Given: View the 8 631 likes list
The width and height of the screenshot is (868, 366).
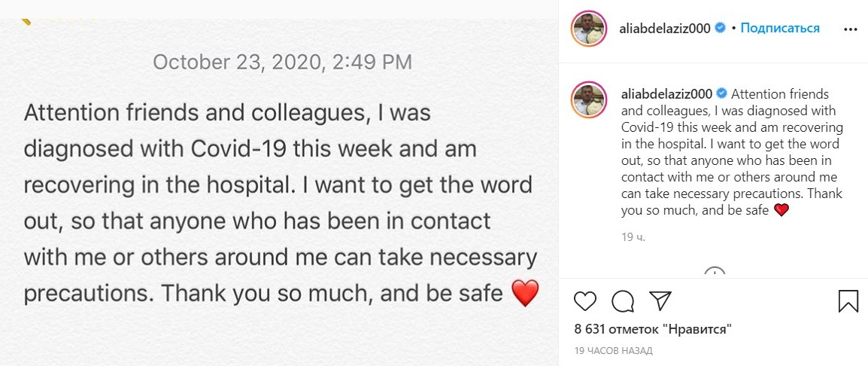Looking at the screenshot, I should click(653, 329).
